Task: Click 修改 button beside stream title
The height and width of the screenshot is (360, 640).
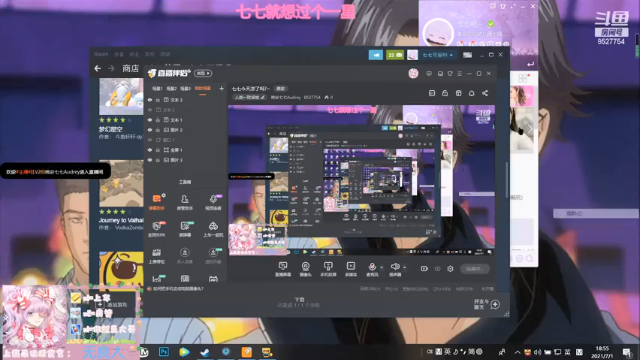Action: (x=280, y=89)
